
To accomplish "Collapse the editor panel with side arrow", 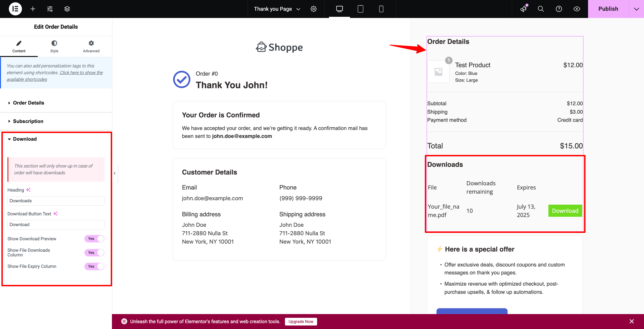I will tap(115, 173).
